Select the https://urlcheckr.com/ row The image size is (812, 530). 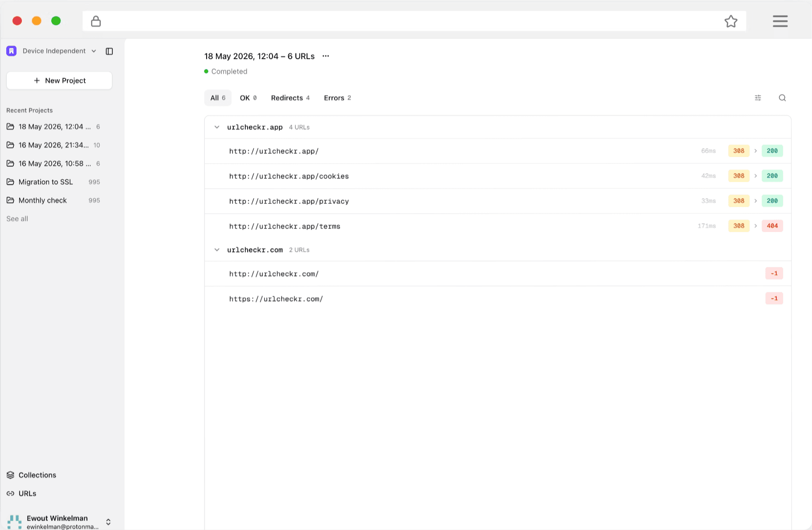[497, 298]
